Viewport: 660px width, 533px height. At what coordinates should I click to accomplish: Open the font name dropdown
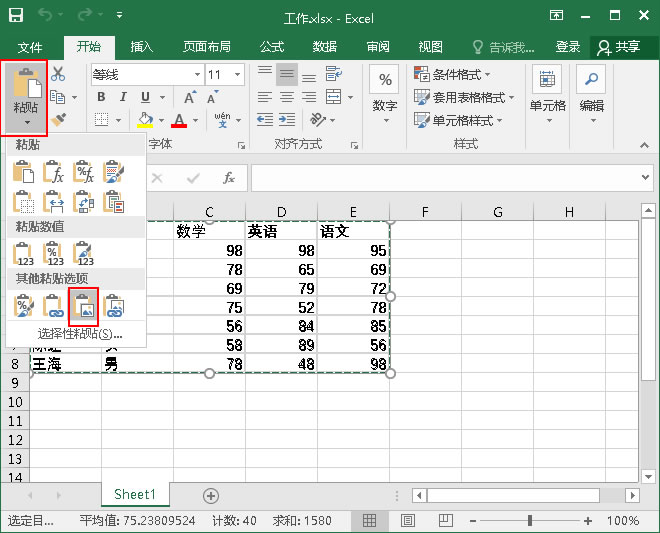pos(197,75)
